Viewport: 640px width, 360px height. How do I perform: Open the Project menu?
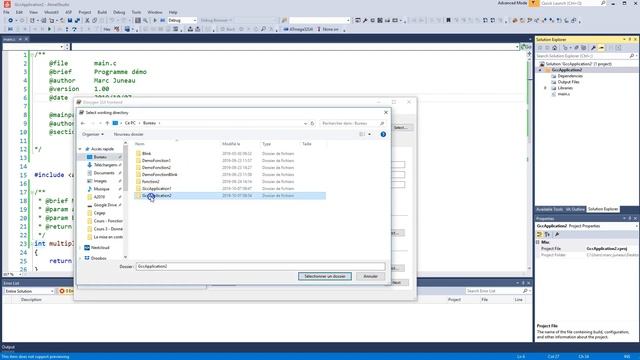(85, 12)
